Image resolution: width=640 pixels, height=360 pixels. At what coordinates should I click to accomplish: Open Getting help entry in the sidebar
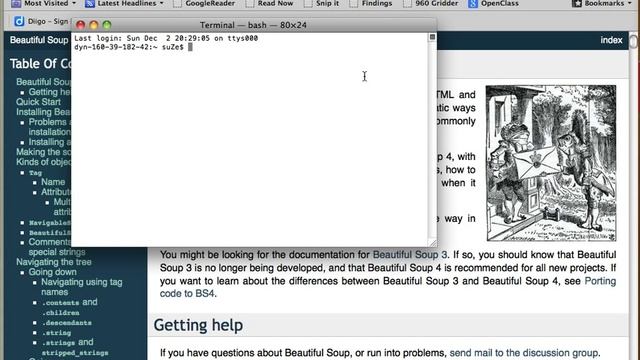click(49, 92)
